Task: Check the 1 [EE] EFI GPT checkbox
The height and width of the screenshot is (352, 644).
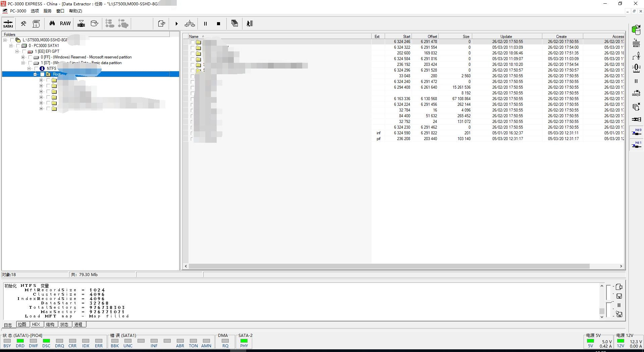Action: coord(24,51)
